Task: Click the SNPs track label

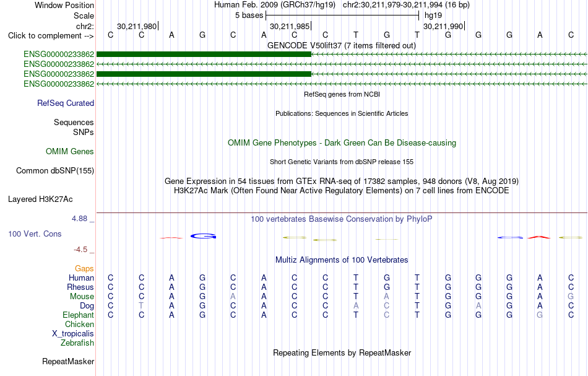Action: tap(84, 132)
